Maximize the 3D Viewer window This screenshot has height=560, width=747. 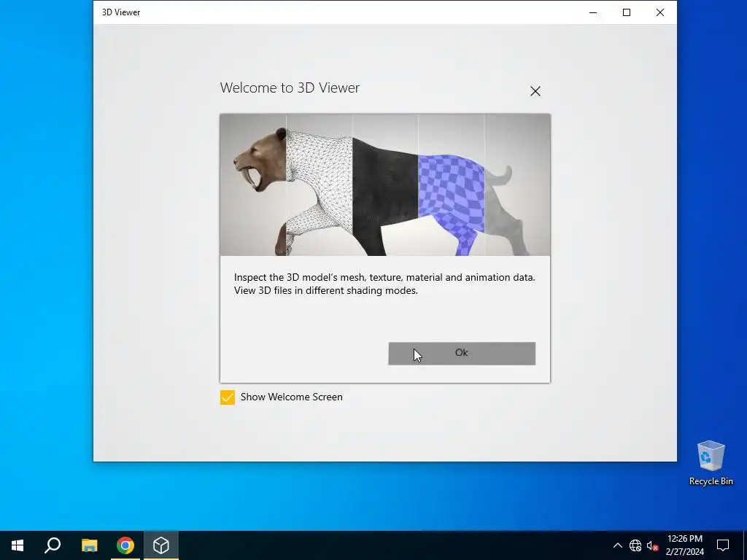(627, 12)
